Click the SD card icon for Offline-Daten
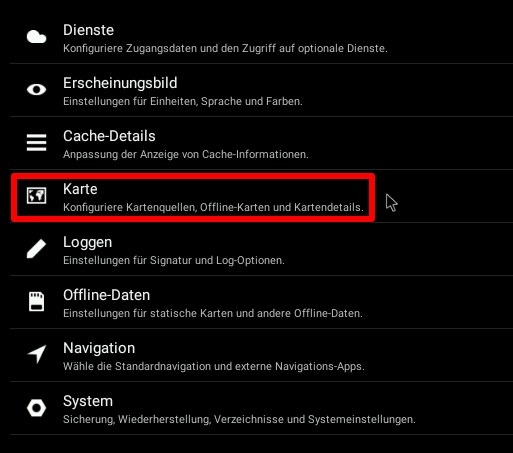 click(x=36, y=301)
